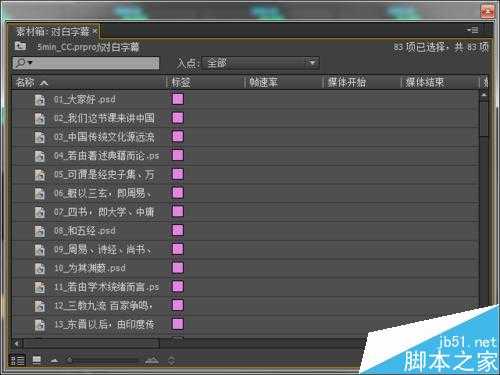Click the label color swatch for 01_大家好.psd
Screen dimensions: 500x375
[x=178, y=99]
